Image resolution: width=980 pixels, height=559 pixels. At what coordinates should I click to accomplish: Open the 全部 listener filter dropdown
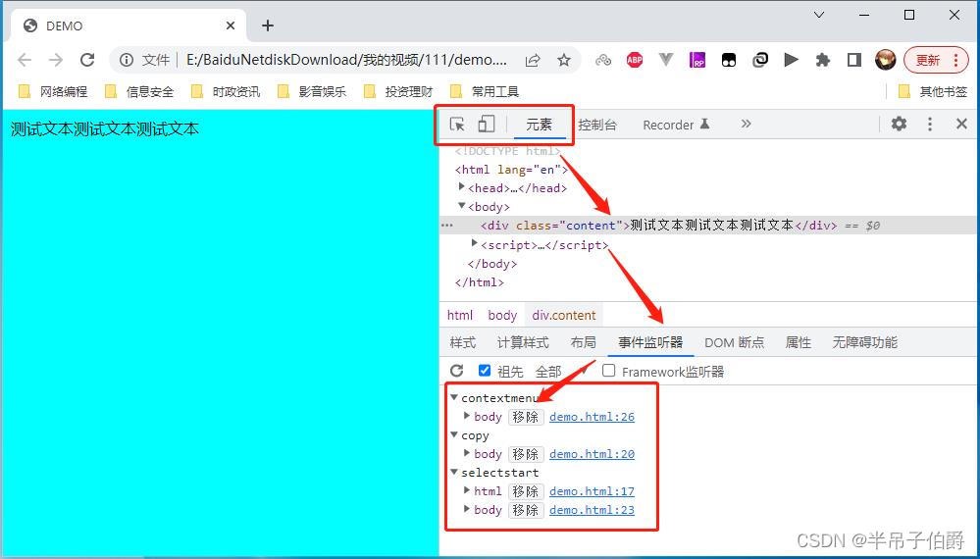561,372
